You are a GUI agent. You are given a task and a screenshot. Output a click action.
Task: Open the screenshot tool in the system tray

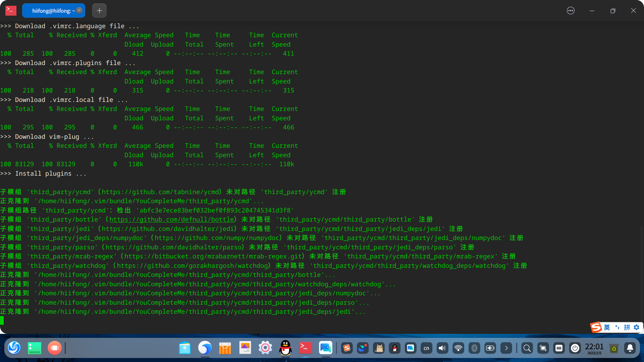[543, 348]
